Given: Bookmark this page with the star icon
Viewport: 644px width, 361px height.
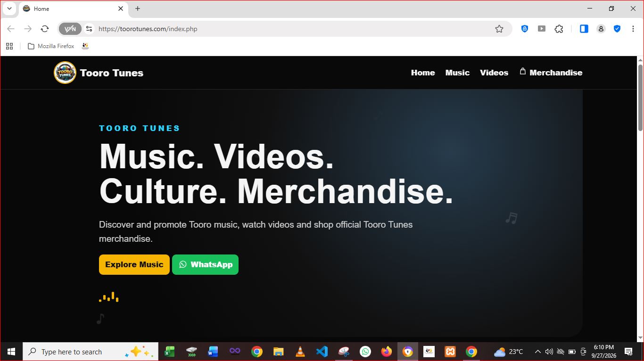Looking at the screenshot, I should pyautogui.click(x=499, y=29).
